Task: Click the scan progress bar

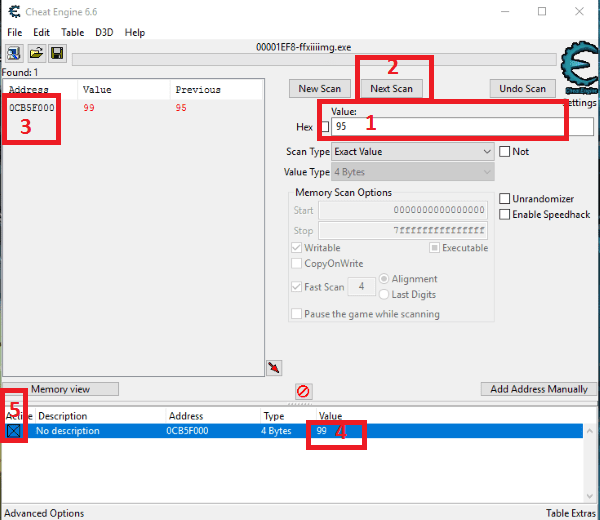Action: pos(314,59)
